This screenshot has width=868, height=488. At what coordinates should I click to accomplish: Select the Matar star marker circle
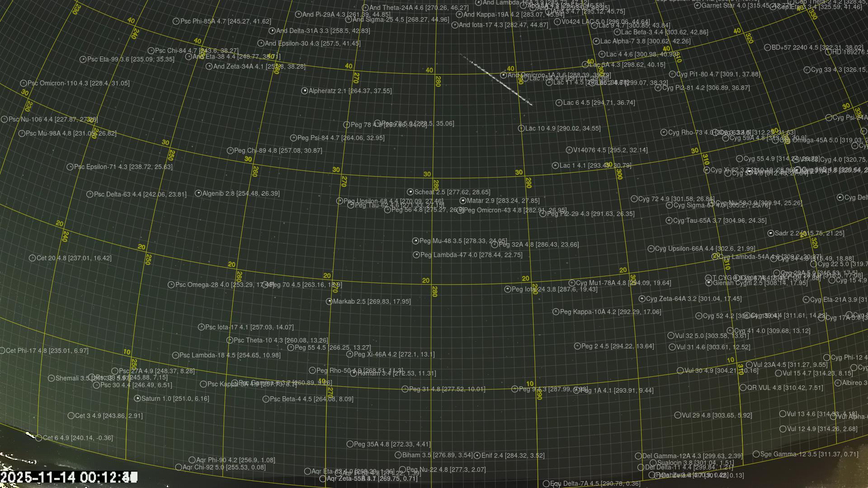(x=463, y=201)
